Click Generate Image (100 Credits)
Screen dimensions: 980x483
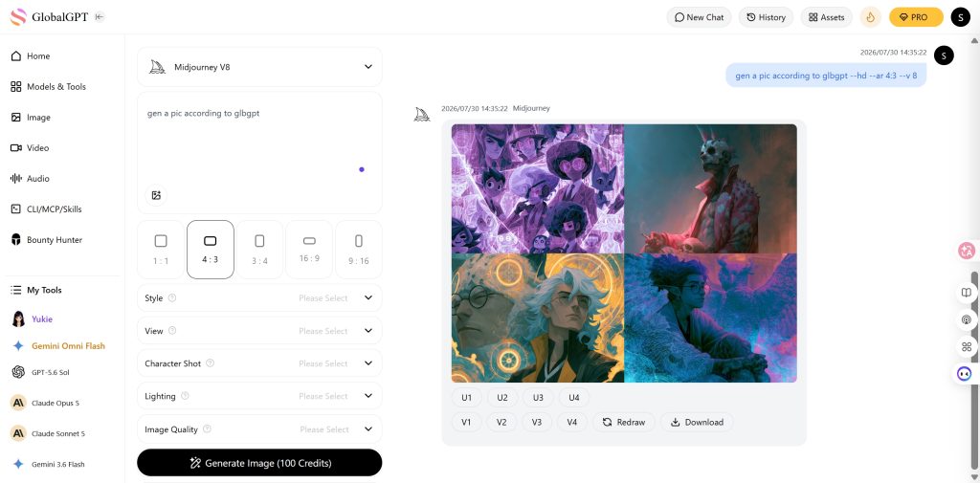click(259, 463)
